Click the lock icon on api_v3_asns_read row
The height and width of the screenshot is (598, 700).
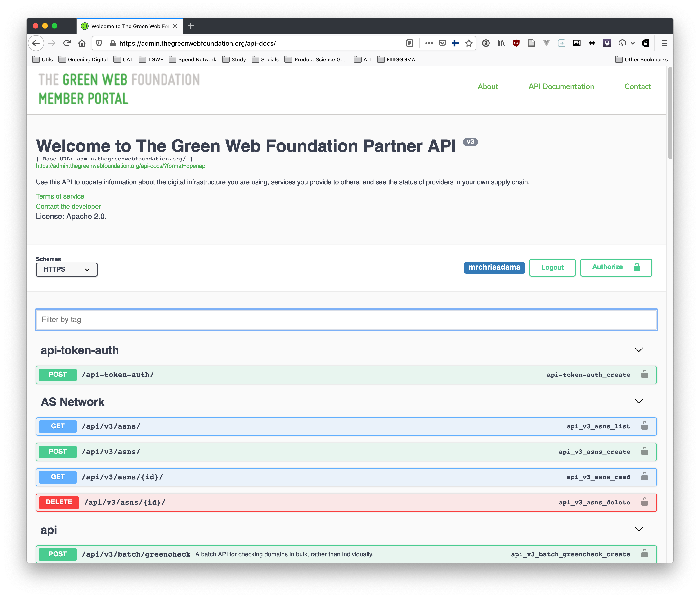[645, 477]
